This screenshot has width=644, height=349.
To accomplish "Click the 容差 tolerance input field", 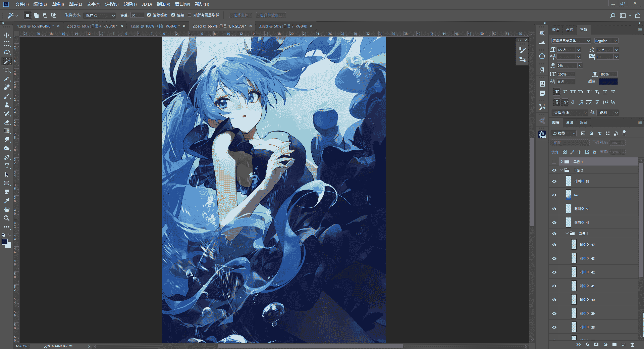I will (137, 15).
